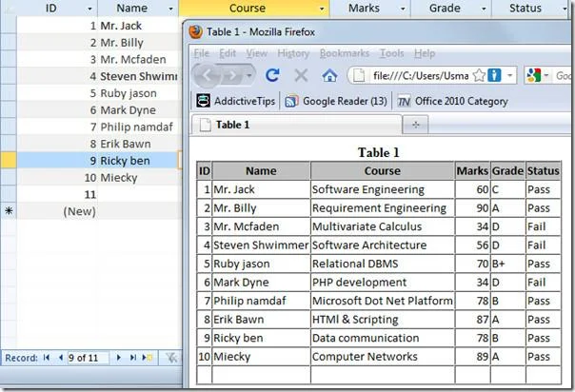575x392 pixels.
Task: Click the 'B+' grade cell in Firefox table
Action: (507, 264)
